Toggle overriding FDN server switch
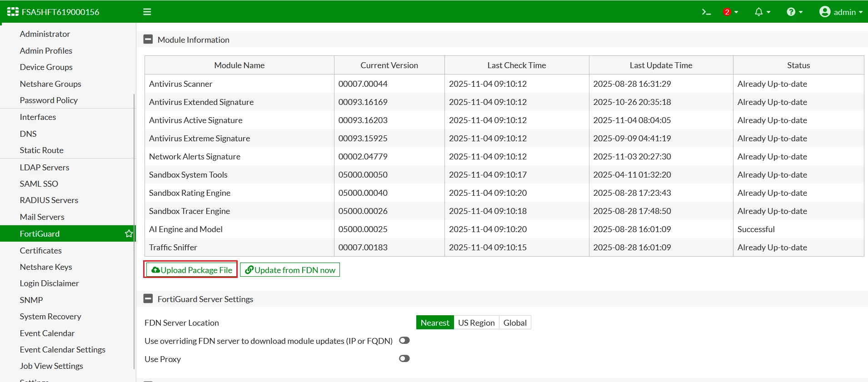Viewport: 868px width, 382px height. click(404, 340)
